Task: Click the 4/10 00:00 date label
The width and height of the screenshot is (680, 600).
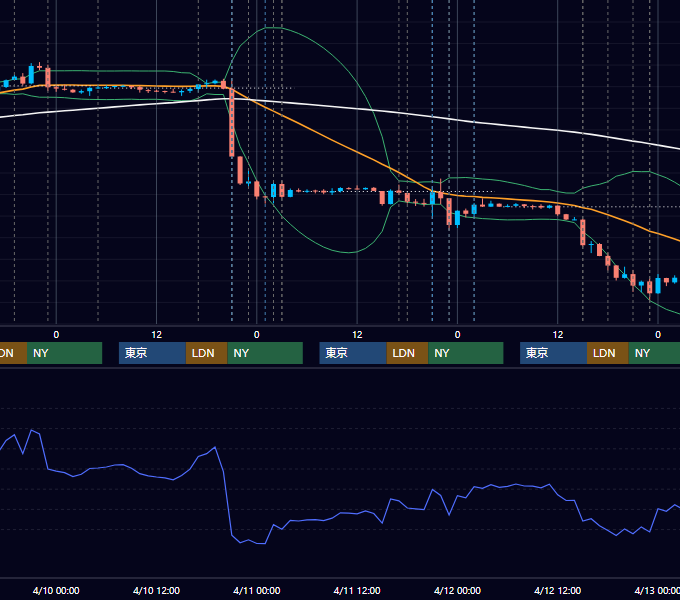Action: 56,590
